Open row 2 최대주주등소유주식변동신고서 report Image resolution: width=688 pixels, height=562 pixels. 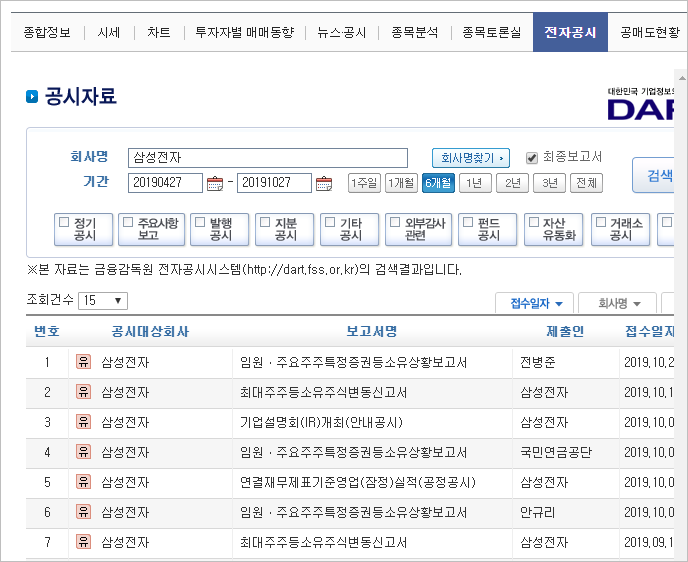[x=323, y=392]
